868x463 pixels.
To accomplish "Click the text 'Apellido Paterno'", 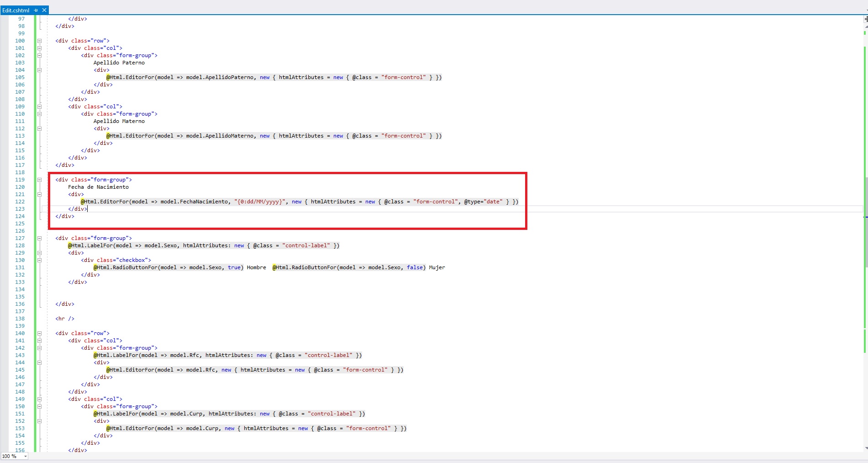I will (x=119, y=63).
